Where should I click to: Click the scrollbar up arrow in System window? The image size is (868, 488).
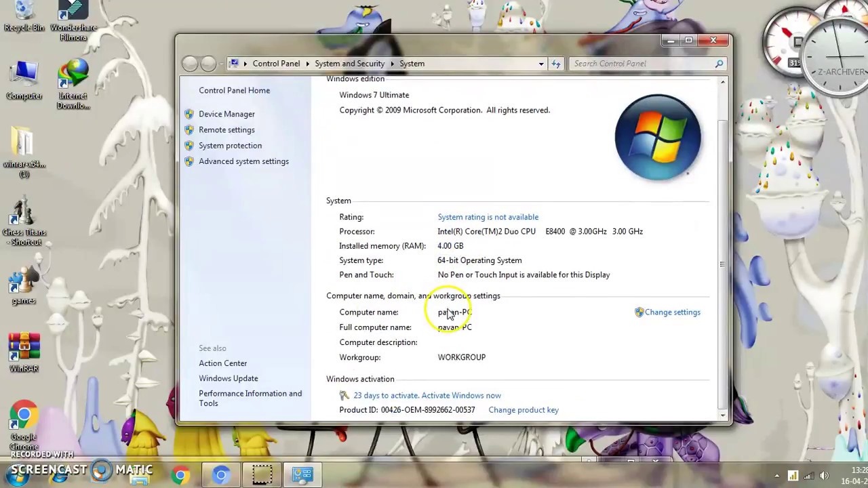tap(722, 82)
